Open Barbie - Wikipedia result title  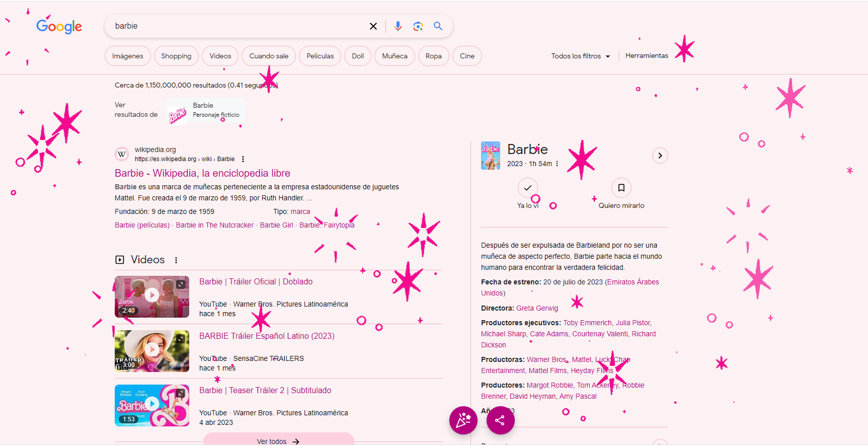click(x=202, y=173)
